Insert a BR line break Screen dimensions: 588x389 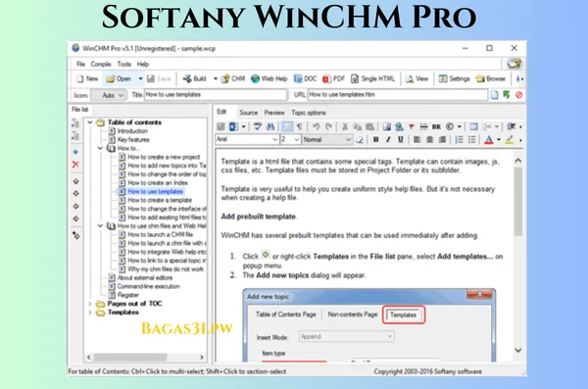pos(436,126)
